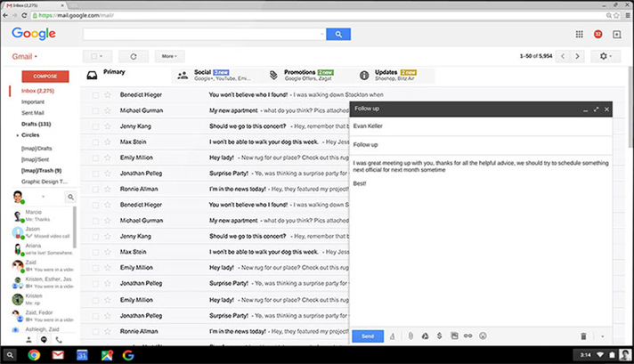Viewport: 634px width, 364px height.
Task: Star the first Ronnie Alman email
Action: 108,189
